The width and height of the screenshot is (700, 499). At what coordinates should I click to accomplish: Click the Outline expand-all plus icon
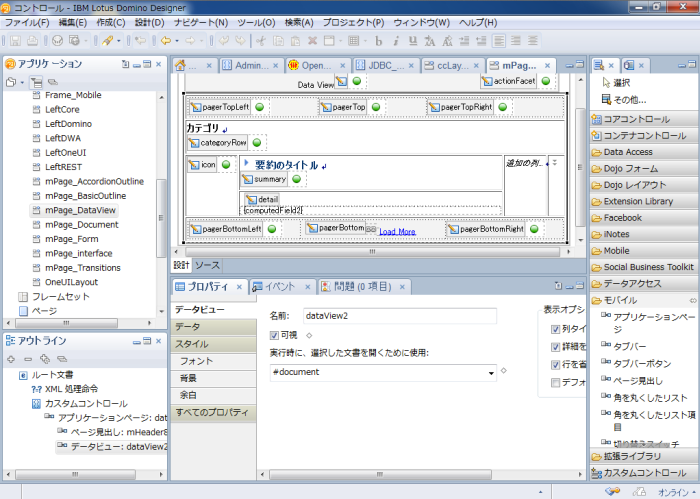[x=11, y=359]
